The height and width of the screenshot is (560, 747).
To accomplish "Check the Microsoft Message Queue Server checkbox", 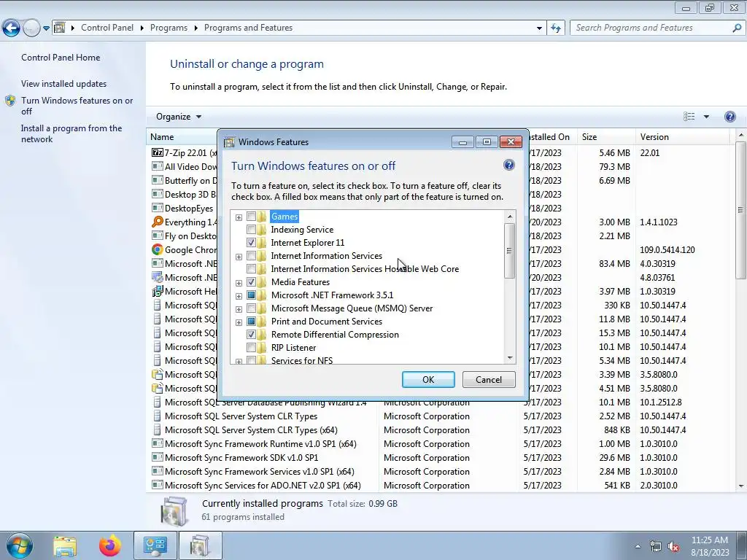I will click(x=251, y=308).
